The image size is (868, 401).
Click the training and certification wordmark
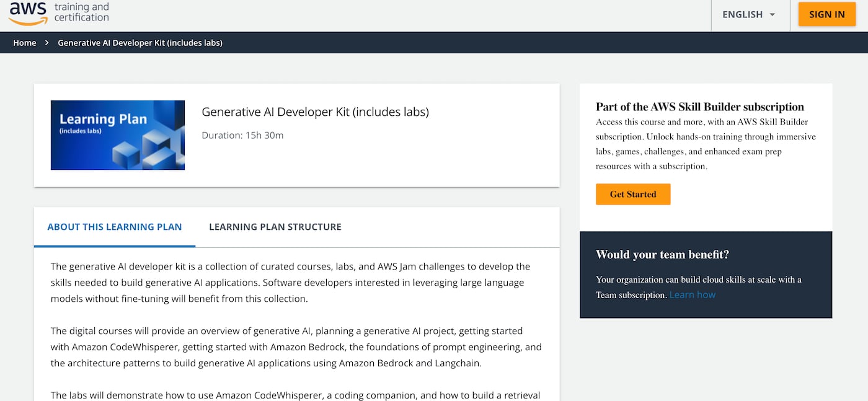82,12
